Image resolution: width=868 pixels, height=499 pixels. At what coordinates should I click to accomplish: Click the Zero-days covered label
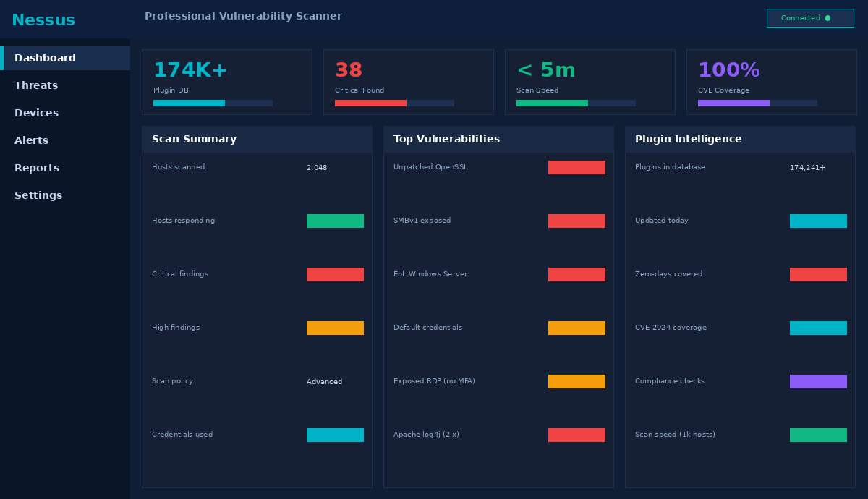pyautogui.click(x=668, y=274)
